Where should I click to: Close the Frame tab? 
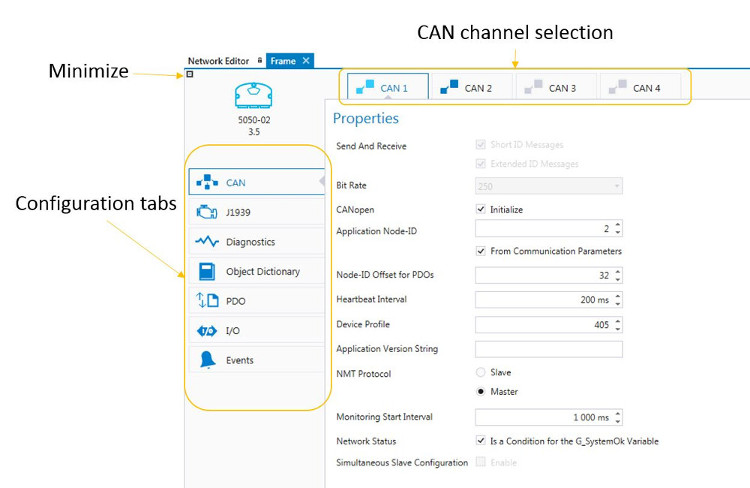(x=306, y=60)
